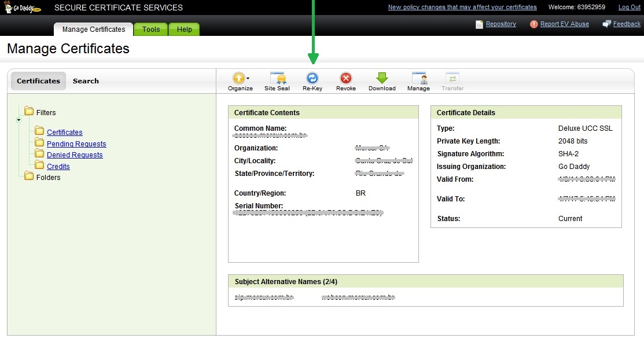Collapse the Filters tree node

(x=19, y=120)
